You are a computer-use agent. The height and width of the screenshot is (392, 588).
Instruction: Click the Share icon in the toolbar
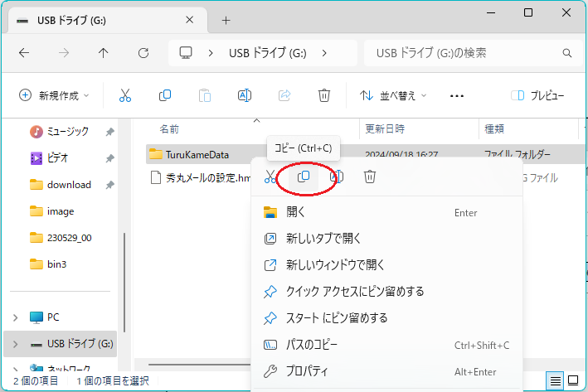point(284,95)
